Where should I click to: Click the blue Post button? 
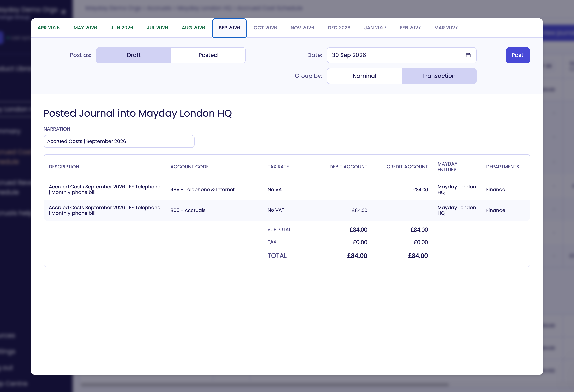518,55
